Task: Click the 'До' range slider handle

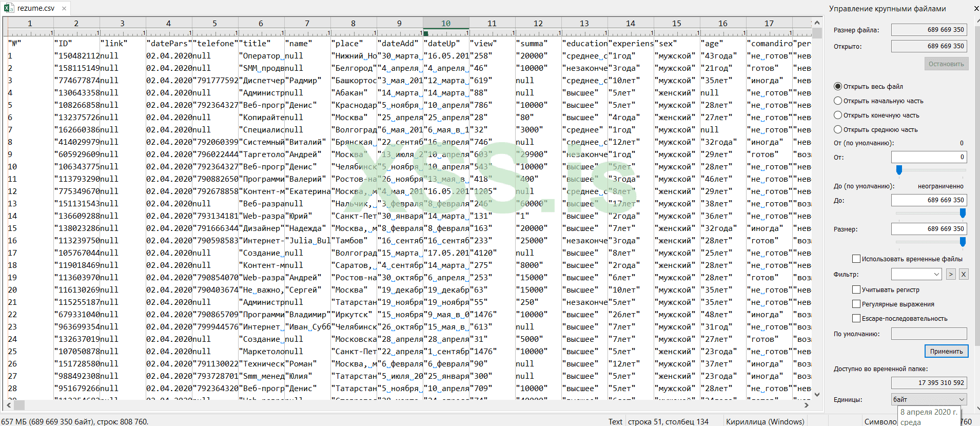Action: point(963,212)
